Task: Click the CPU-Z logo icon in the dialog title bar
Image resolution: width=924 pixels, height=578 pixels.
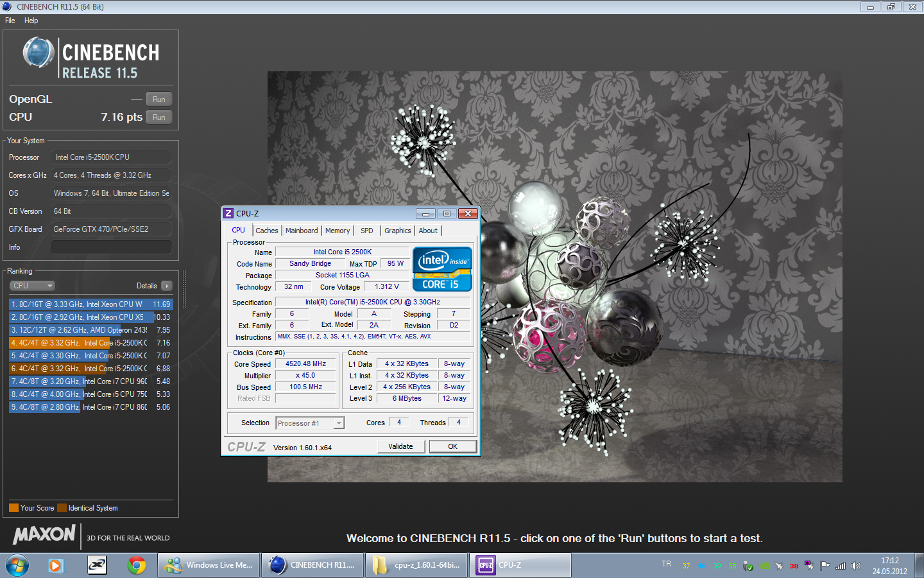Action: point(228,213)
